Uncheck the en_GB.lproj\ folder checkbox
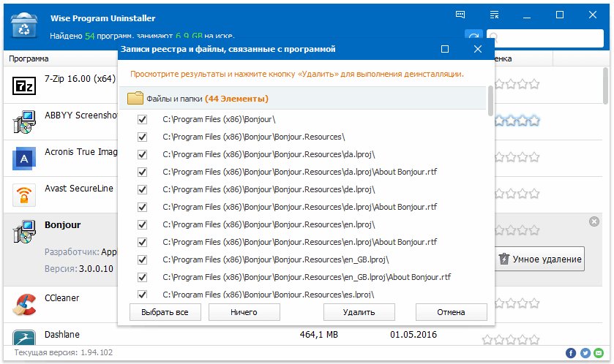Screen dimensions: 614x364 (x=142, y=259)
